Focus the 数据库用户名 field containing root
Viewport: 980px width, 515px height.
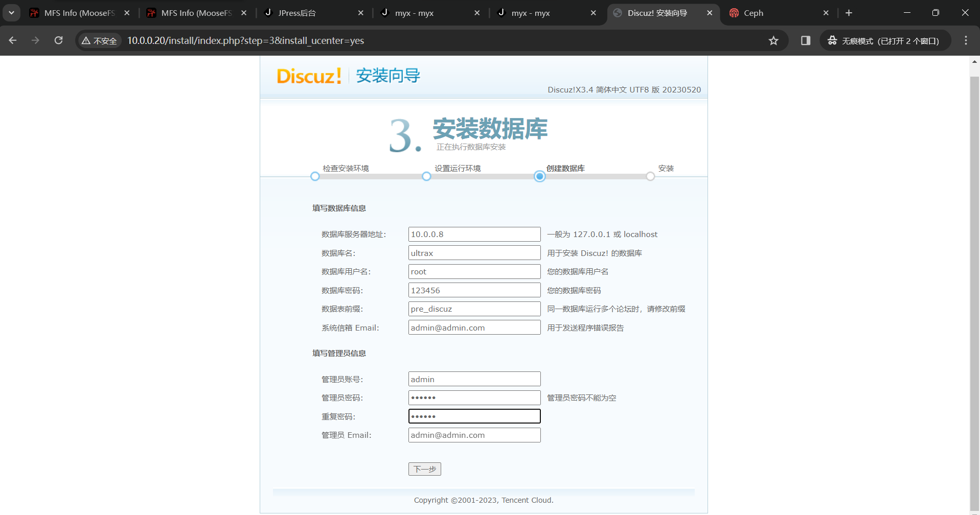pos(474,271)
